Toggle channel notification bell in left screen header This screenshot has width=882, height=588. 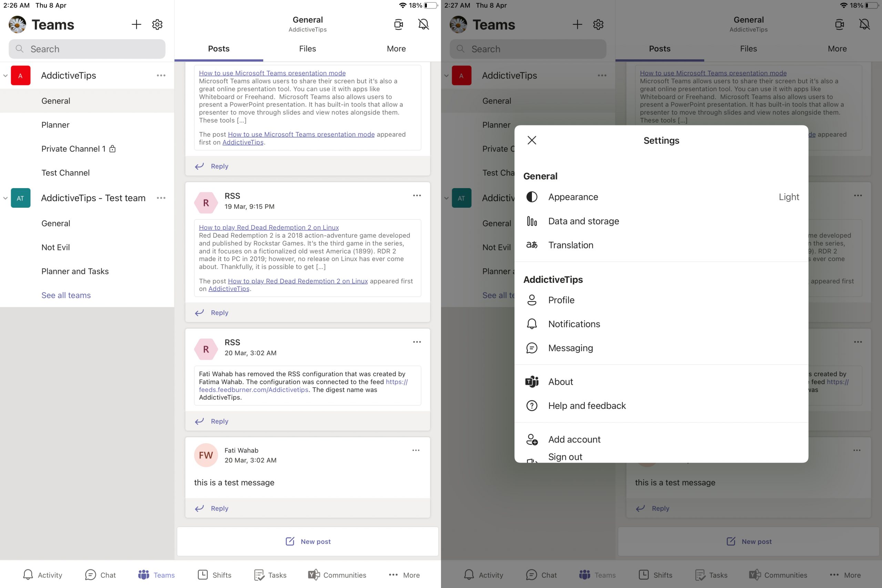423,24
